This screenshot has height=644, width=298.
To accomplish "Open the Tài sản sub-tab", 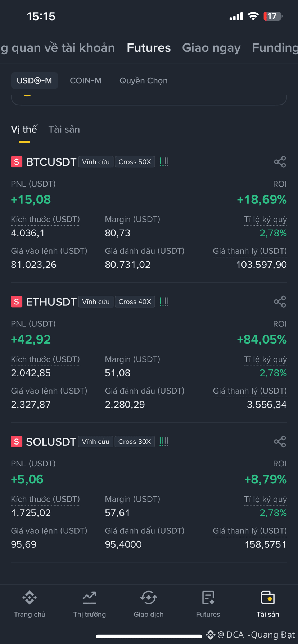I will [64, 129].
